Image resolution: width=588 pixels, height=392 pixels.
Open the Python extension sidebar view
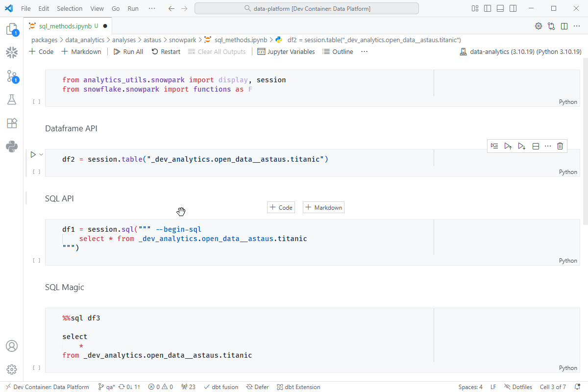pyautogui.click(x=12, y=147)
